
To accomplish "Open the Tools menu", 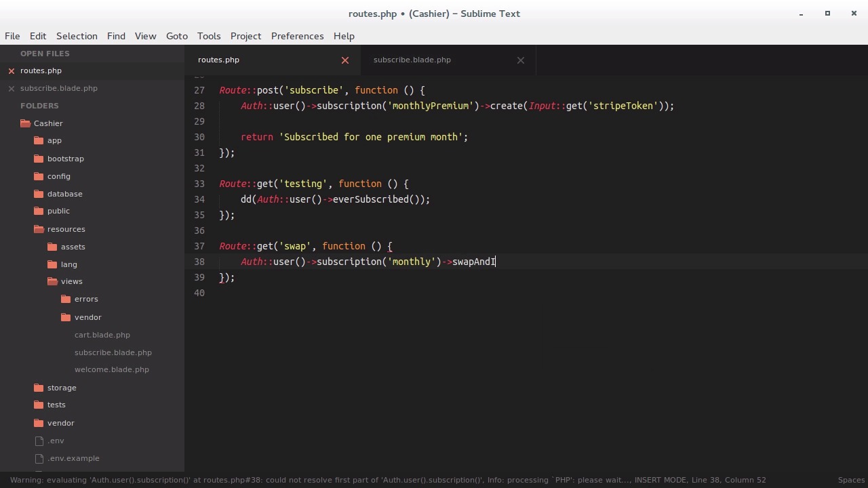I will [209, 36].
